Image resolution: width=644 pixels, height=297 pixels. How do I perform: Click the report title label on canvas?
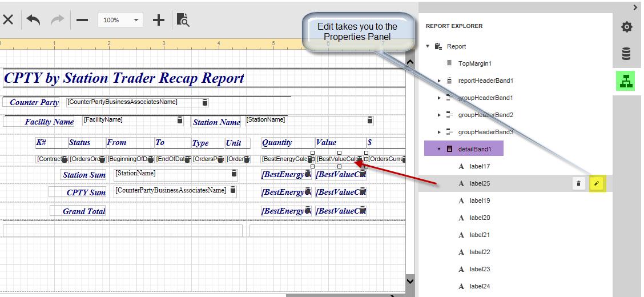click(124, 78)
